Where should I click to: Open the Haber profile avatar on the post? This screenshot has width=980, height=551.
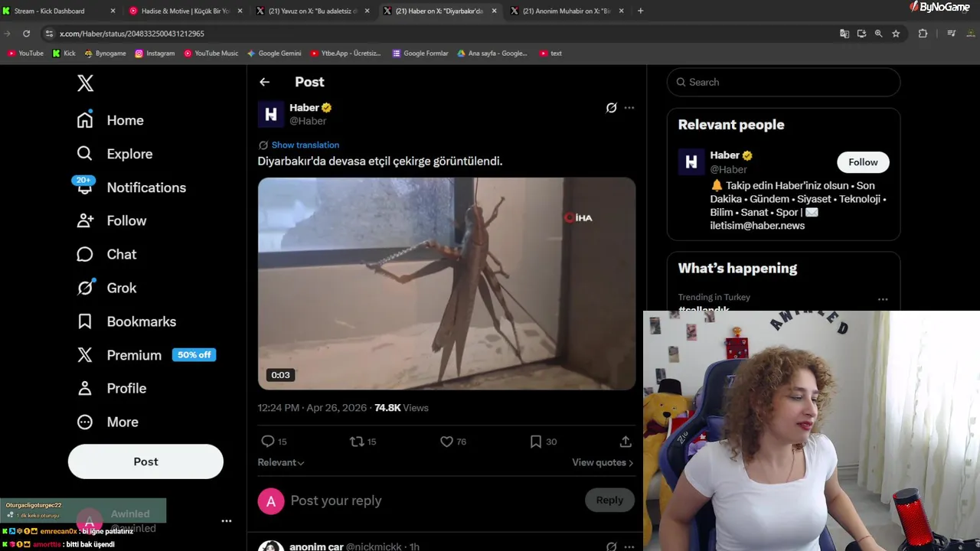click(x=270, y=114)
